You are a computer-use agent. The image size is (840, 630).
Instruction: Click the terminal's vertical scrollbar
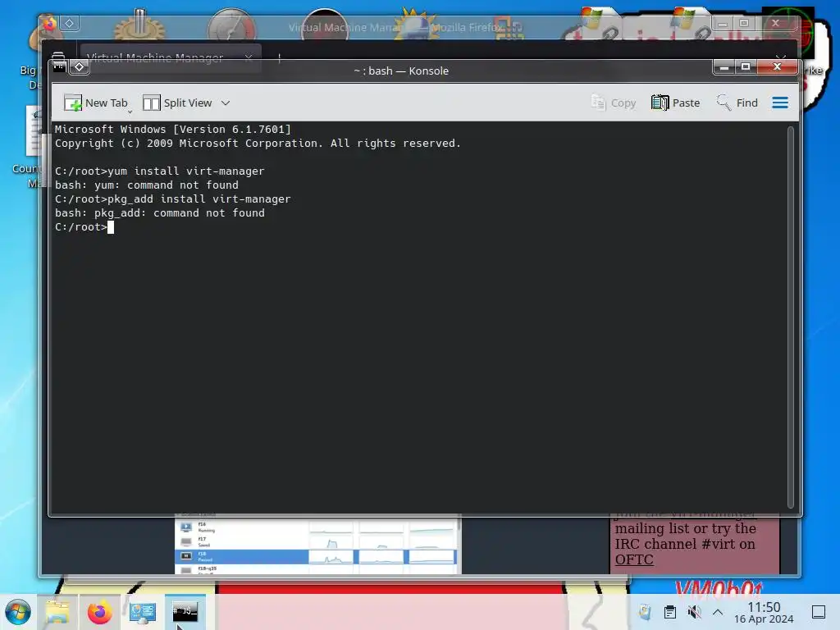pos(790,317)
